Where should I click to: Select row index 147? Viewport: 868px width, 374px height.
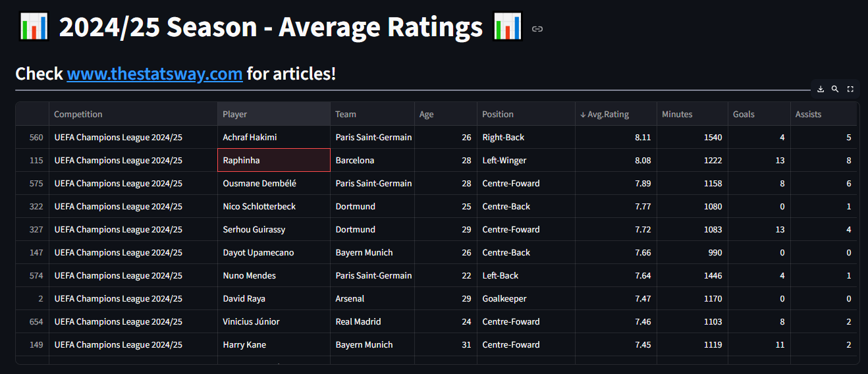coord(32,252)
